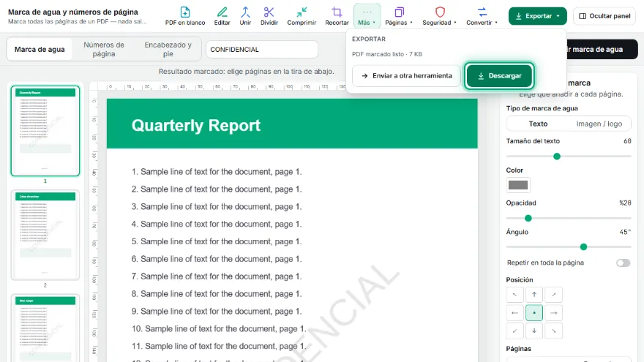Click line '9. Sample line of text'
Screen dimensions: 644x362
tap(217, 311)
